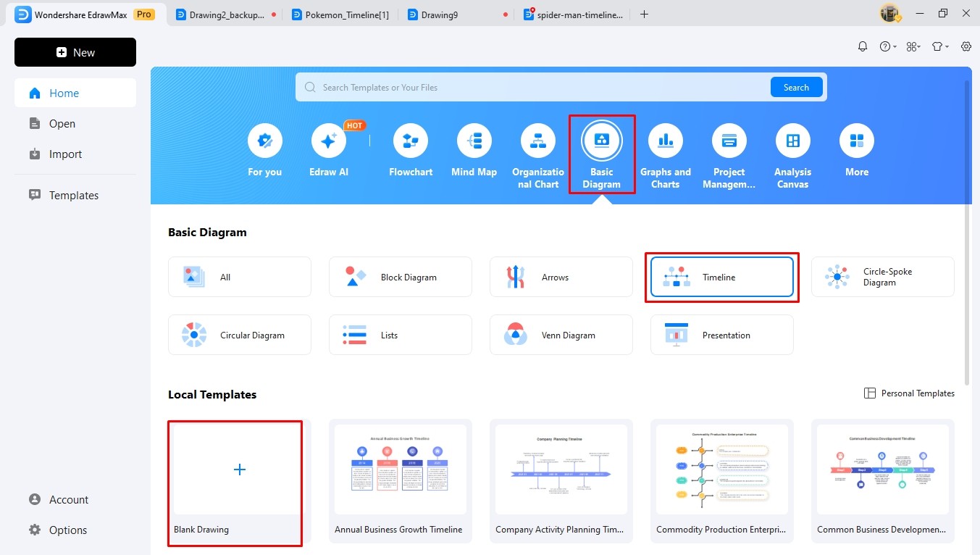Screen dimensions: 980x555
Task: Select the Venn Diagram type card
Action: [x=561, y=335]
